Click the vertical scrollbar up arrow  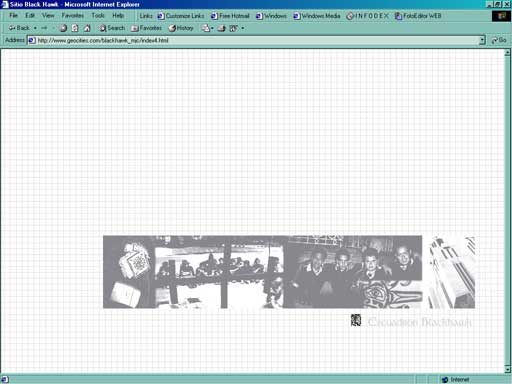pos(508,53)
